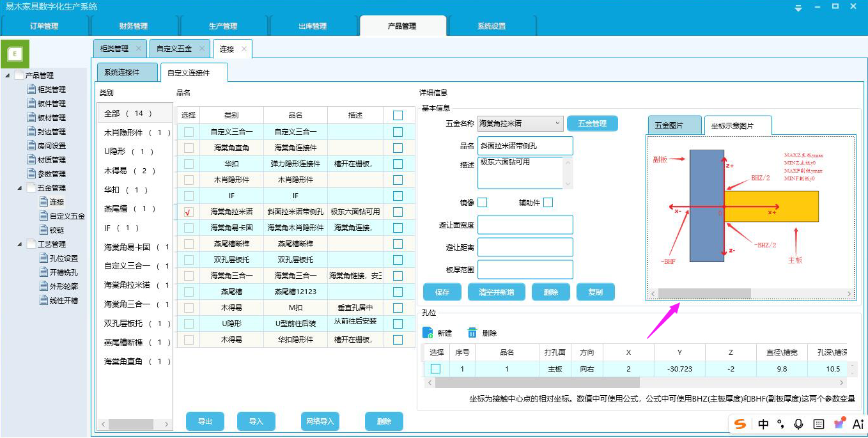Enable the 镜像 checkbox
This screenshot has width=868, height=438.
(x=483, y=203)
